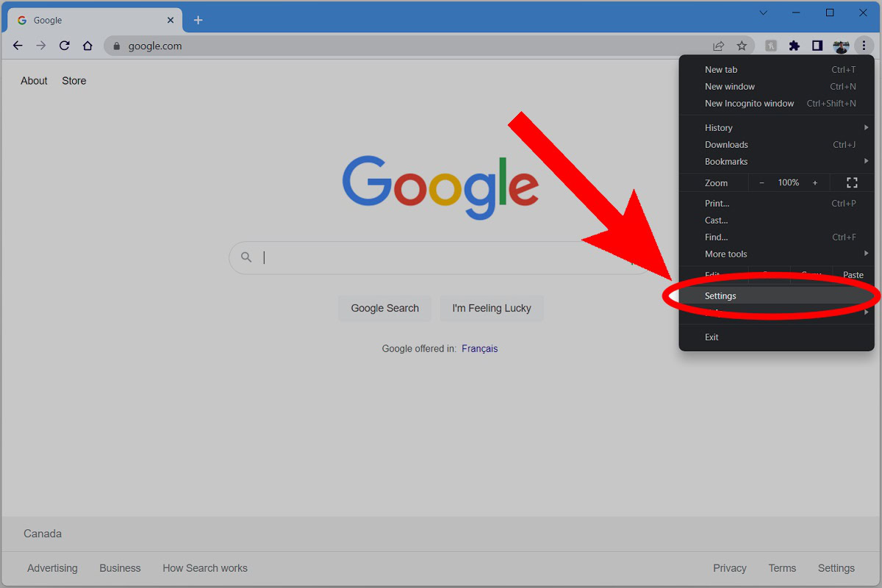Bookmark this tab with the star icon

point(742,46)
